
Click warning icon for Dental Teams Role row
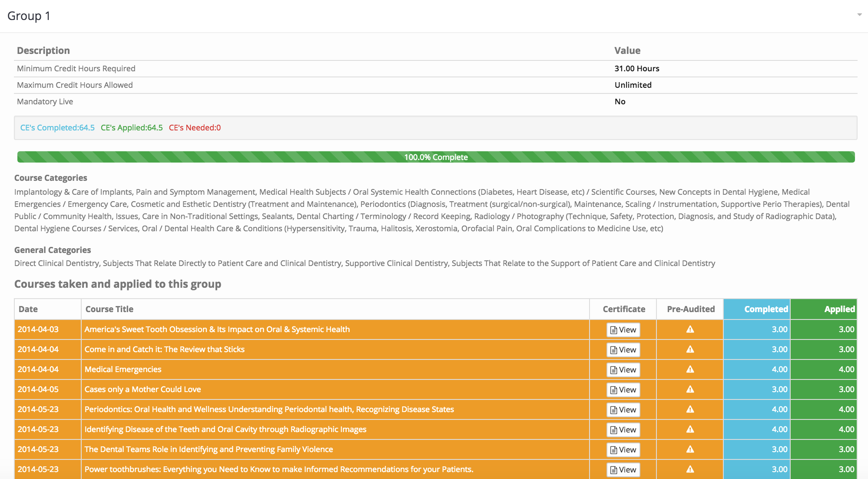(690, 449)
